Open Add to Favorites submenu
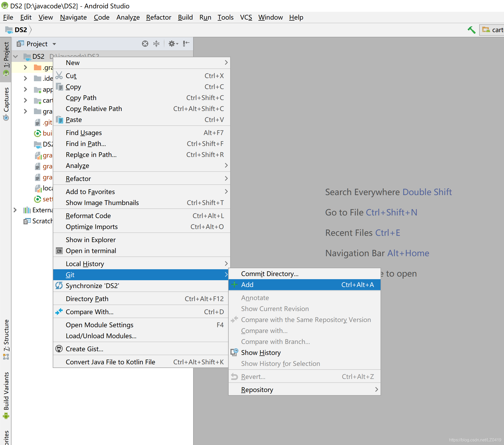Screen dimensions: 504x445 tap(142, 192)
